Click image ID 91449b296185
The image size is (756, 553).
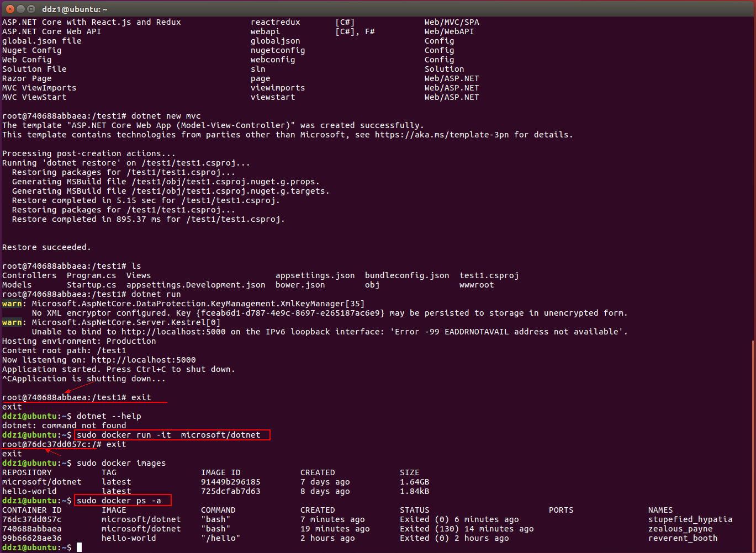click(x=231, y=482)
